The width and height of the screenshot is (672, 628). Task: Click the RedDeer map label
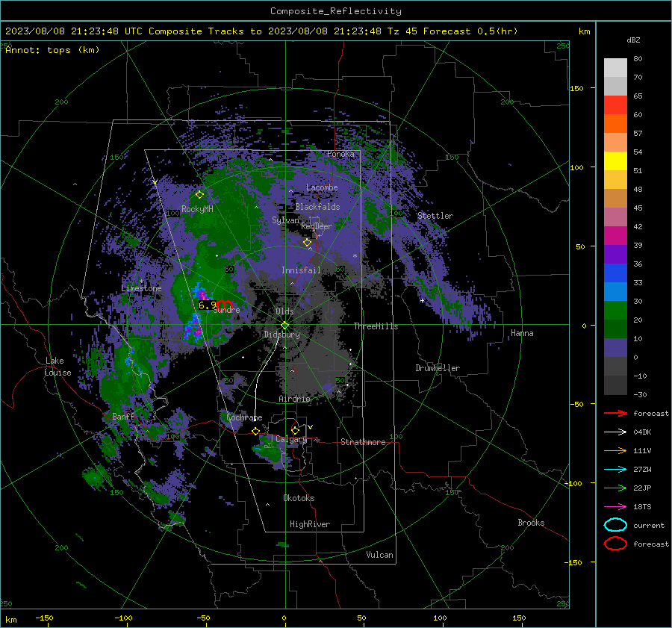tap(317, 226)
